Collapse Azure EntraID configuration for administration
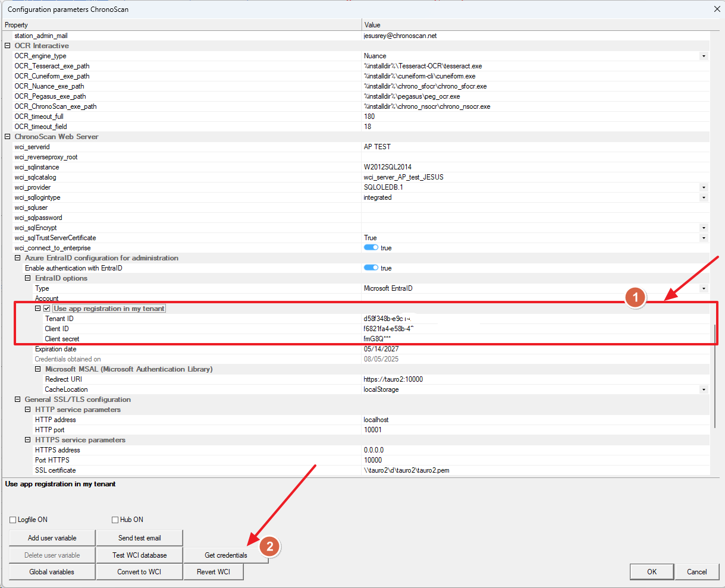The height and width of the screenshot is (588, 725). [18, 258]
